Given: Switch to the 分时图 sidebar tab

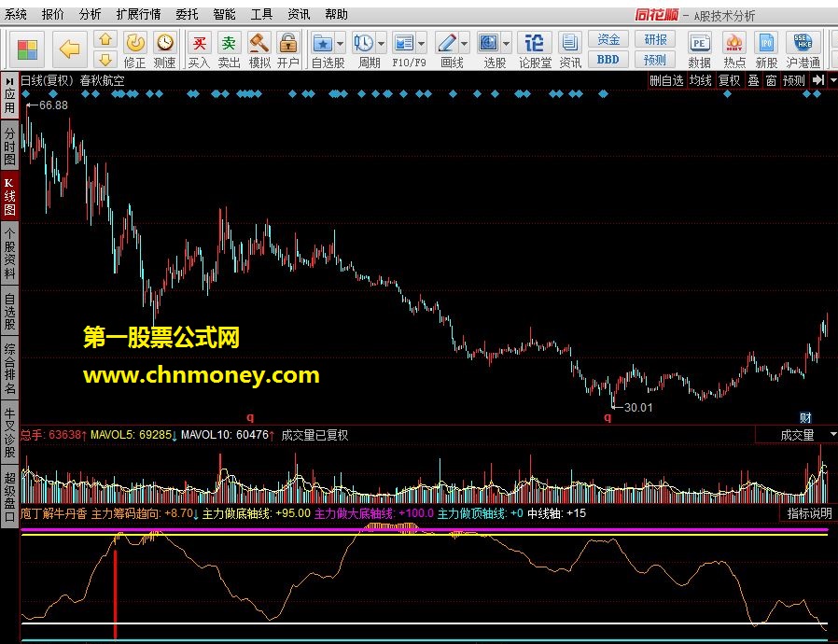Looking at the screenshot, I should point(9,146).
